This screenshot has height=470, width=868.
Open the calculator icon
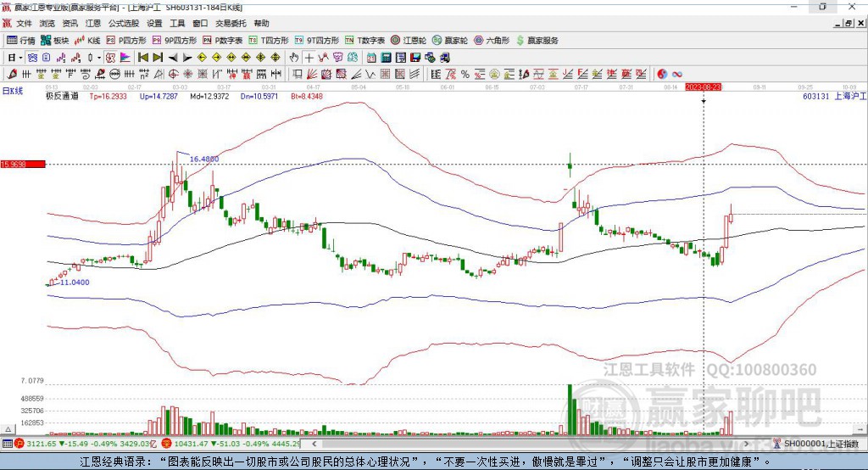pyautogui.click(x=386, y=58)
